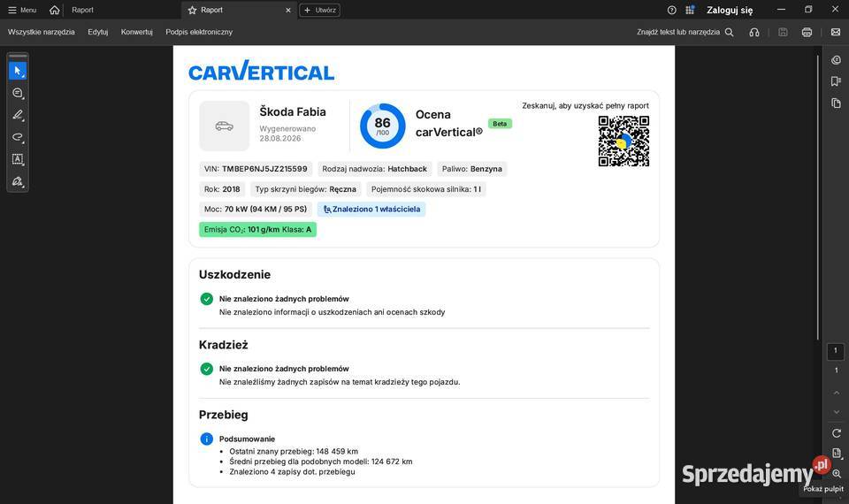Click Rodzaj nadwozia: Hatchback tag

point(375,169)
